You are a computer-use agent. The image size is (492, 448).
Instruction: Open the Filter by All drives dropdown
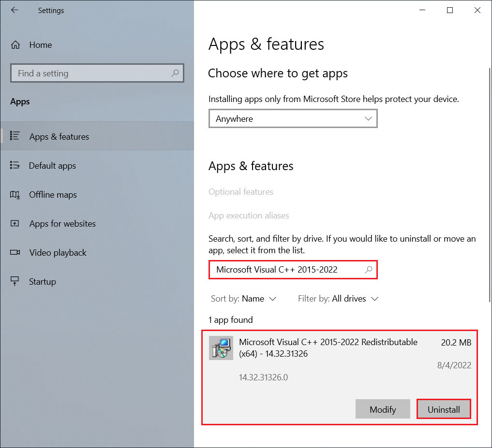pyautogui.click(x=338, y=299)
